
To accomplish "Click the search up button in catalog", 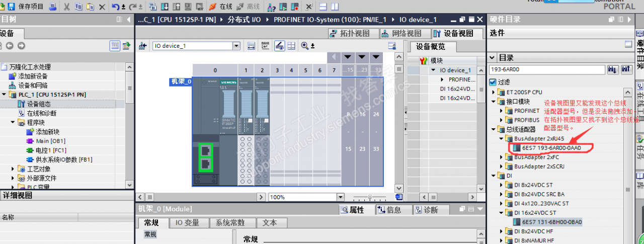I will pos(626,69).
